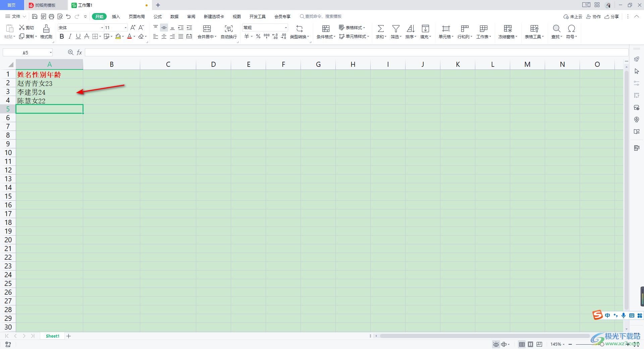This screenshot has height=349, width=644.
Task: Click the cell borders icon
Action: point(95,36)
